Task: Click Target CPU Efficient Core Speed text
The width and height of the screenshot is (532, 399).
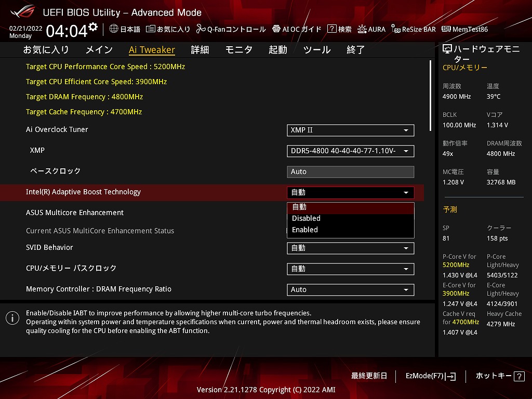Action: (x=96, y=82)
